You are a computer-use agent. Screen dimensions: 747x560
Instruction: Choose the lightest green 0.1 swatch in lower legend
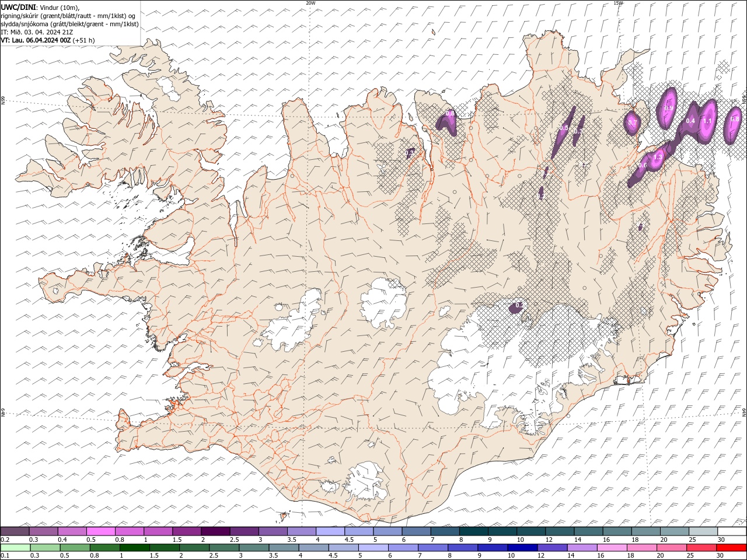(15, 548)
